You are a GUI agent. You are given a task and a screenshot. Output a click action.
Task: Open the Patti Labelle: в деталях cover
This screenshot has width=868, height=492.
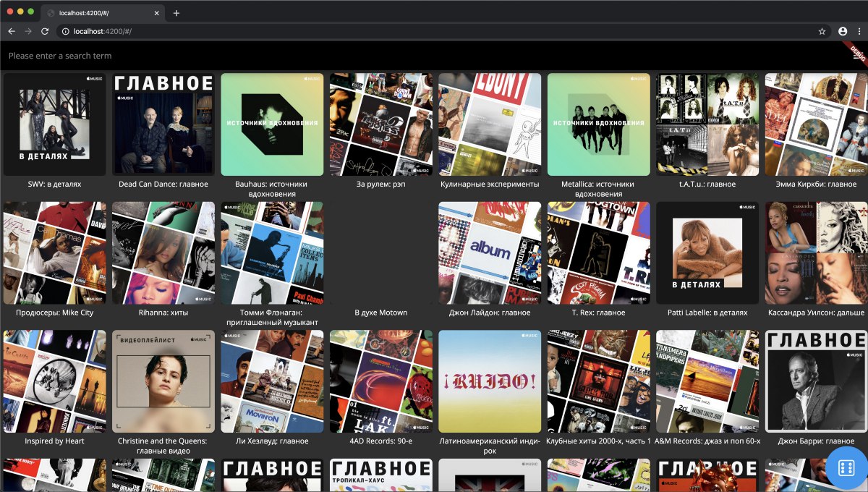(x=707, y=253)
